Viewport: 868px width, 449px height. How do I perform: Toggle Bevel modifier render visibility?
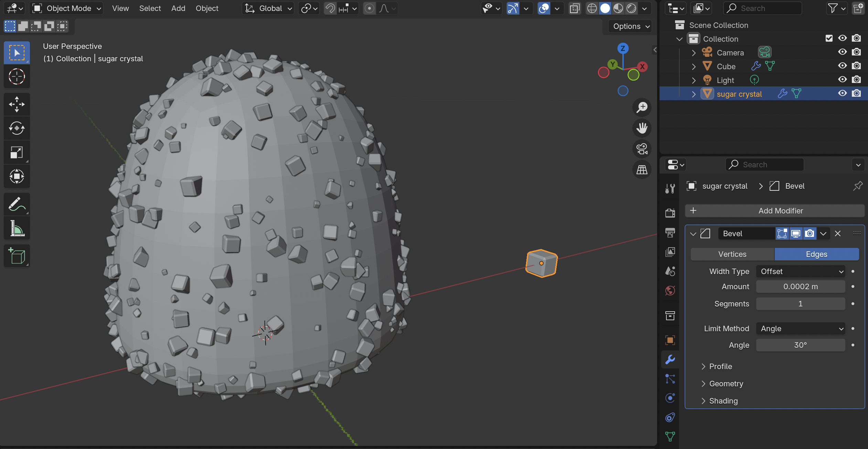[x=810, y=233]
